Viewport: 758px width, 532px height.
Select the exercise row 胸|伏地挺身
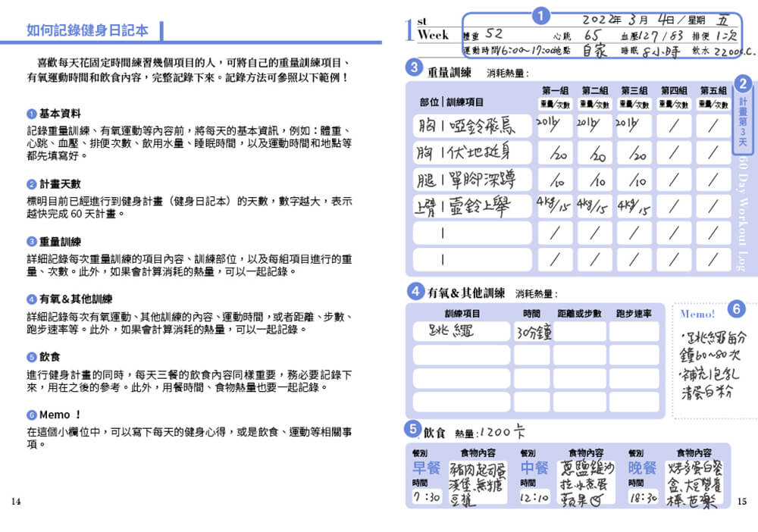pyautogui.click(x=472, y=152)
